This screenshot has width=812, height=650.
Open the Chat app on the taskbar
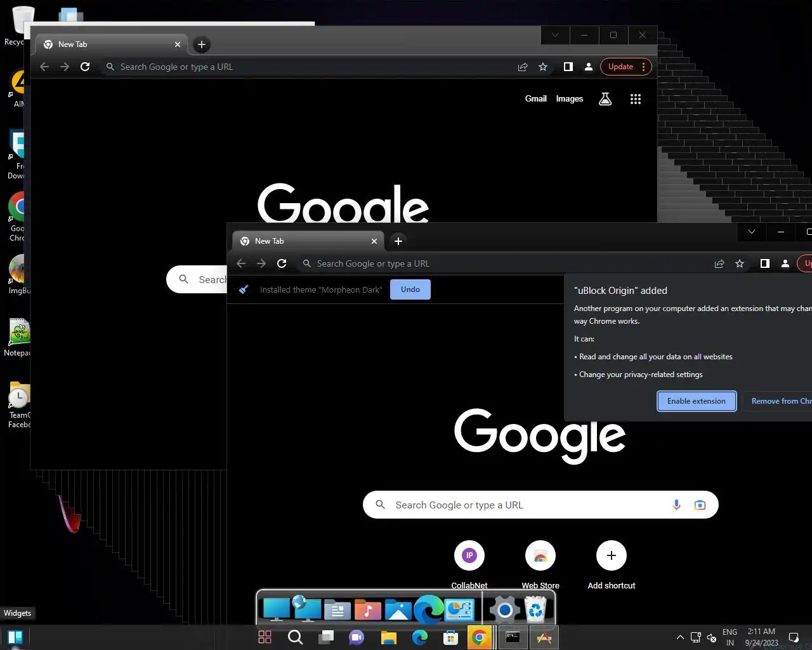click(357, 637)
